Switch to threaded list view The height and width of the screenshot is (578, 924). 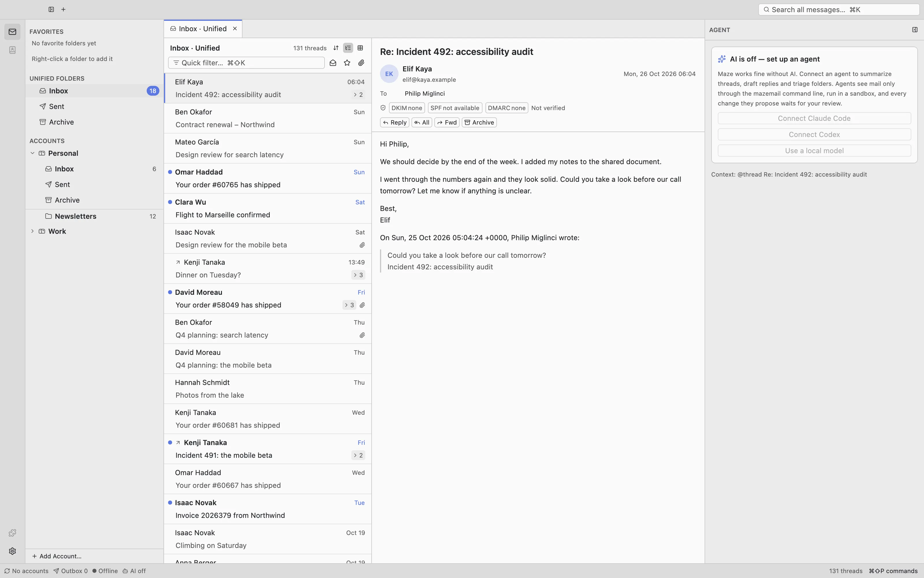[348, 48]
